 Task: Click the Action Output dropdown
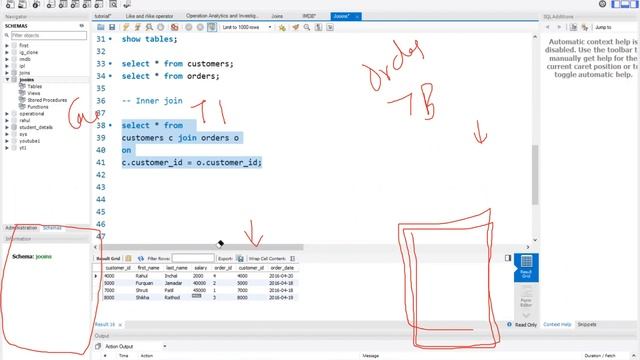136,346
